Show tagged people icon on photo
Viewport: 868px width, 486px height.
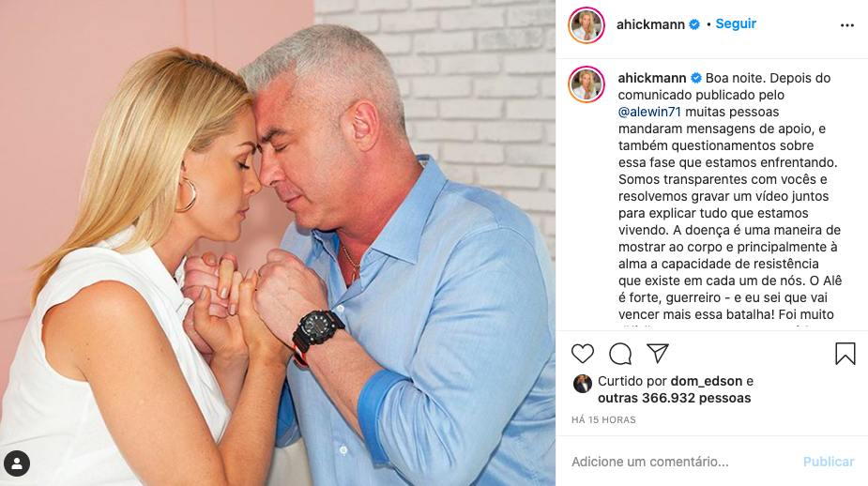(x=17, y=463)
